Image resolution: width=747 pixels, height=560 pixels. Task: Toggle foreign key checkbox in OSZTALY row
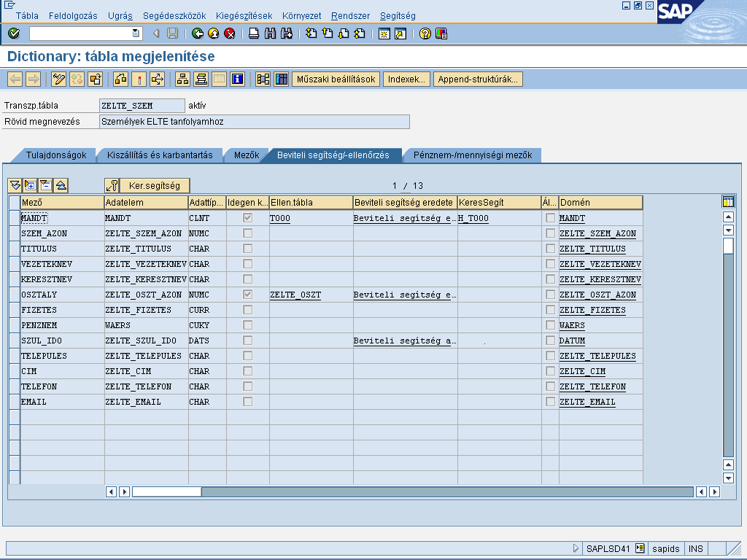pos(248,295)
